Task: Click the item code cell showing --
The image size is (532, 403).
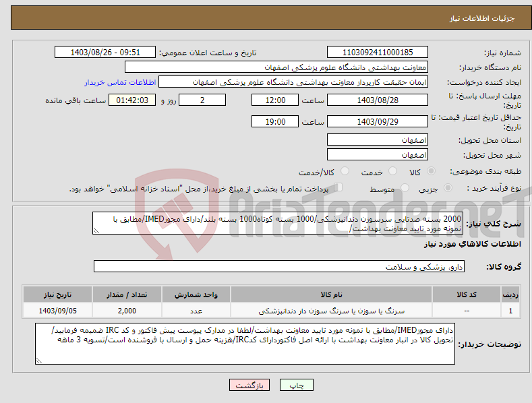Action: (467, 311)
